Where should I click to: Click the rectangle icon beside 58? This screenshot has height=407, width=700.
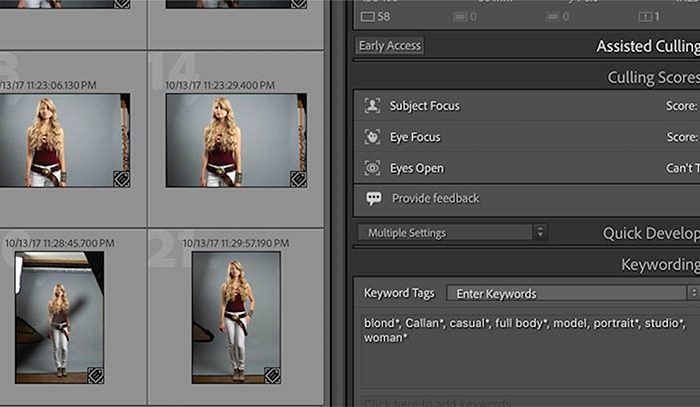[x=367, y=17]
